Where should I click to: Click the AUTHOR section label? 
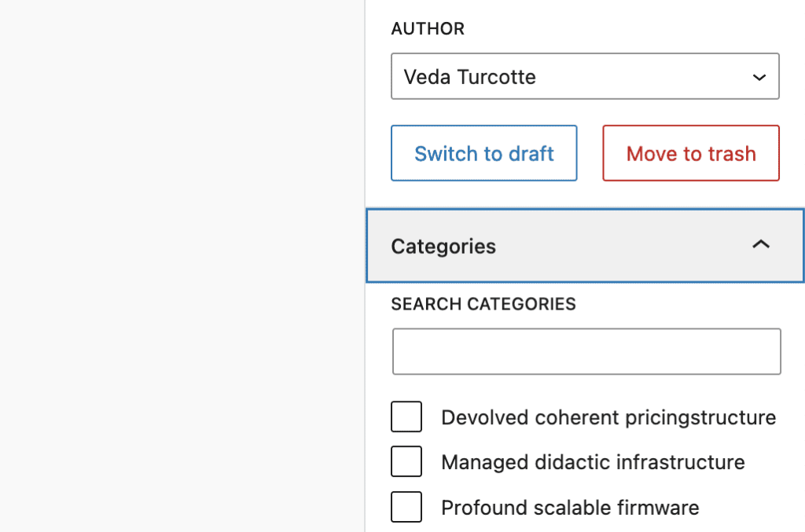tap(428, 28)
